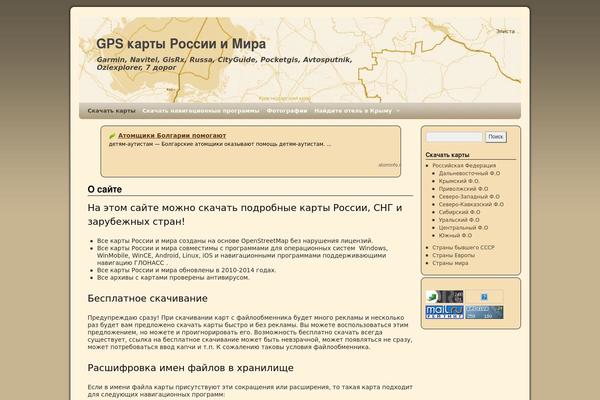Open the Страны бывшего СССР link
This screenshot has height=400, width=600.
click(463, 247)
